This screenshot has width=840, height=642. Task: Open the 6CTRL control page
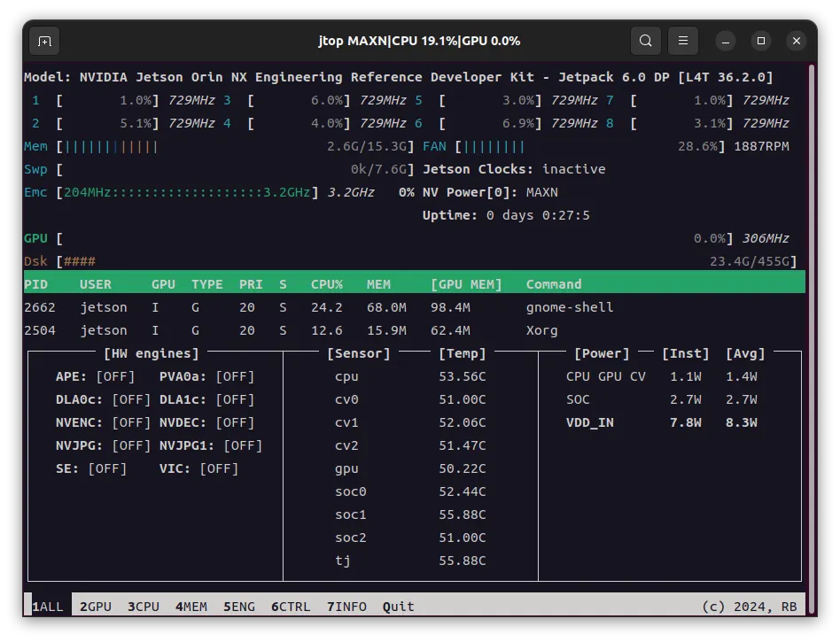coord(291,607)
